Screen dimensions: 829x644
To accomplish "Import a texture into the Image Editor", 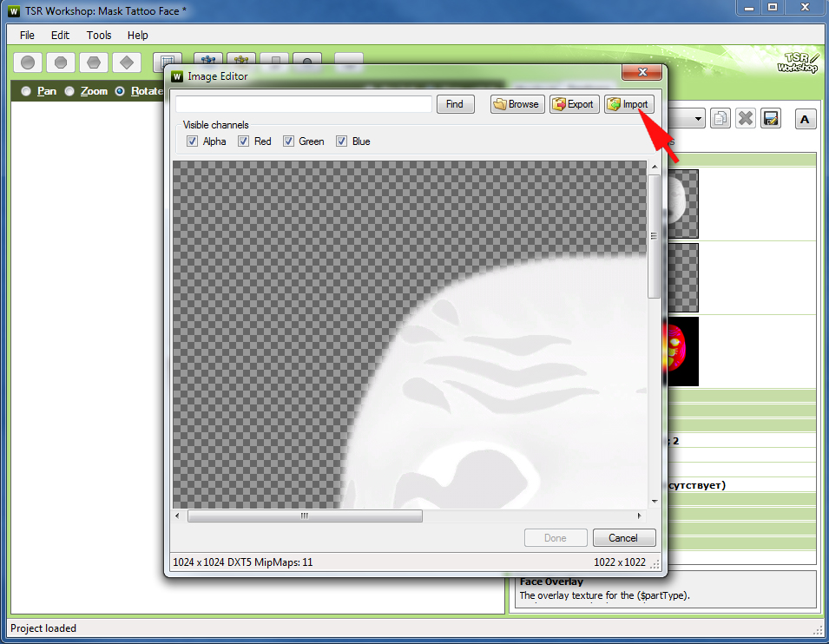I will click(x=629, y=104).
